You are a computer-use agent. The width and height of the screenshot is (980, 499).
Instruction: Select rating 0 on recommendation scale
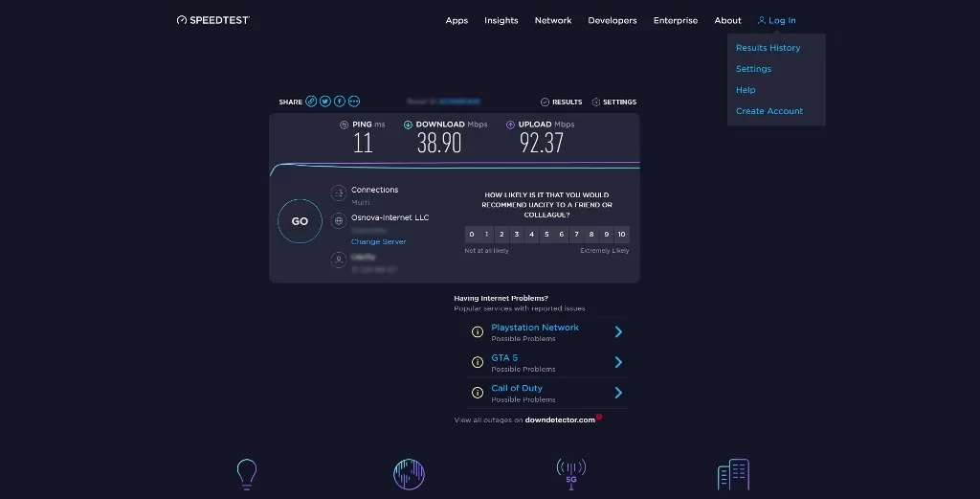coord(472,235)
